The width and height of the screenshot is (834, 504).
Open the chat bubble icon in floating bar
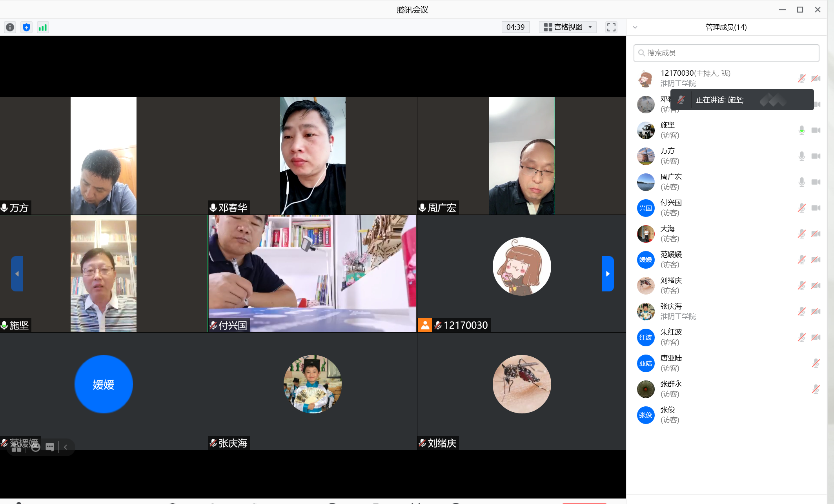tap(50, 447)
